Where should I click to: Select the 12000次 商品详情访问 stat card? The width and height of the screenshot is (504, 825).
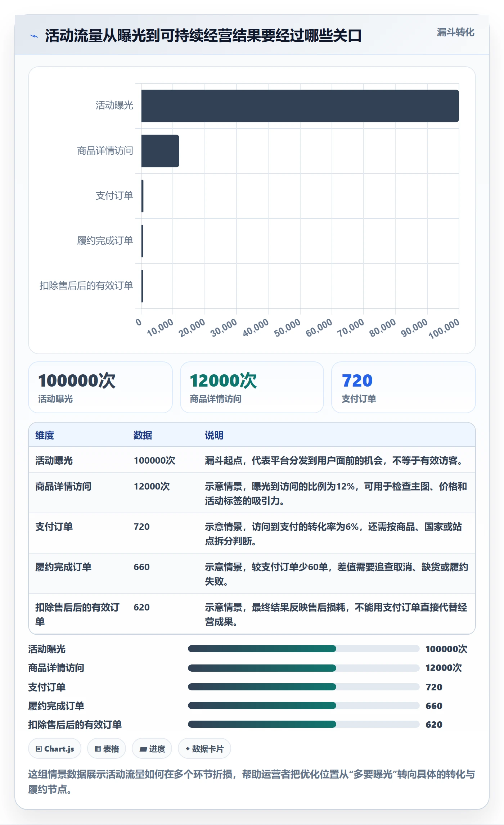click(x=252, y=387)
